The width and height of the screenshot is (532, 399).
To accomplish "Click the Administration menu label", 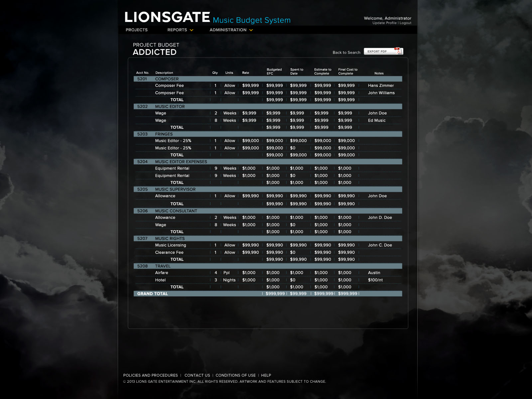I will (228, 30).
